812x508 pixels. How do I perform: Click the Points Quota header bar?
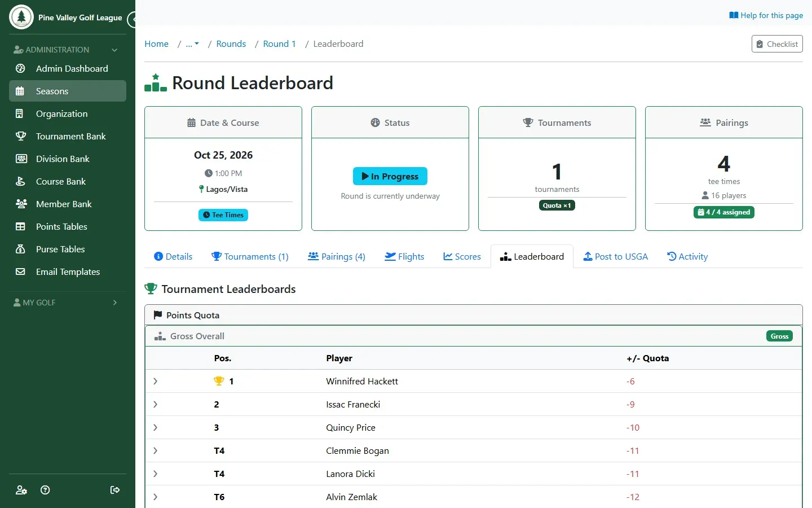tap(474, 315)
